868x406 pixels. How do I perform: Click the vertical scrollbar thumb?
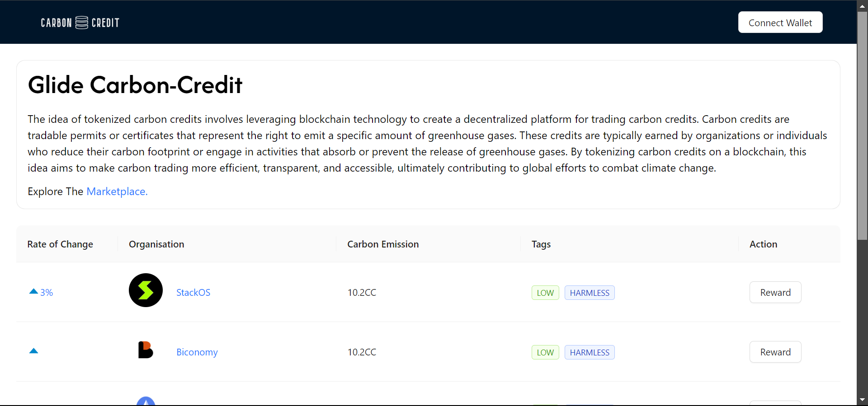(x=862, y=126)
